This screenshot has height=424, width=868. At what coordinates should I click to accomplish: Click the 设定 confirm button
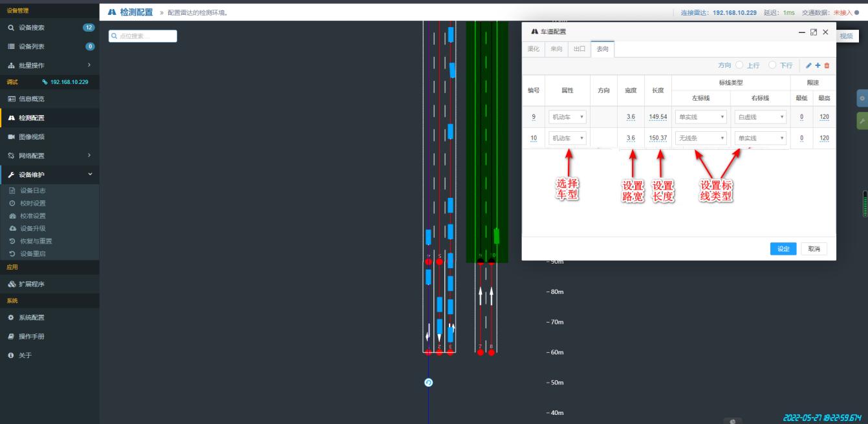point(783,249)
